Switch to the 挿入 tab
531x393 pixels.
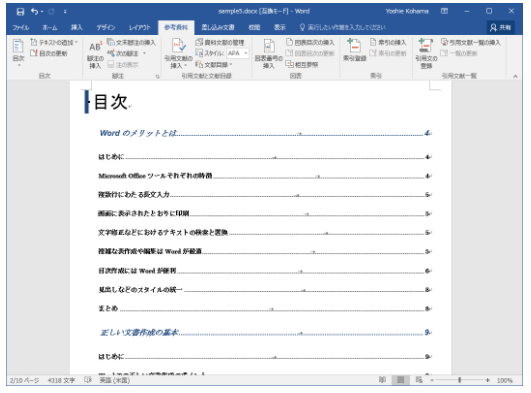pyautogui.click(x=77, y=27)
